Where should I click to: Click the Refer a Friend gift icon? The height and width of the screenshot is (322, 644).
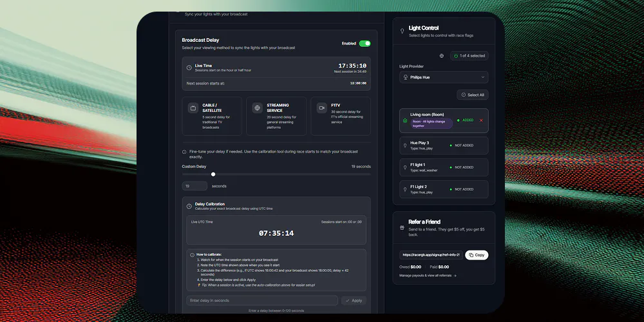(402, 228)
